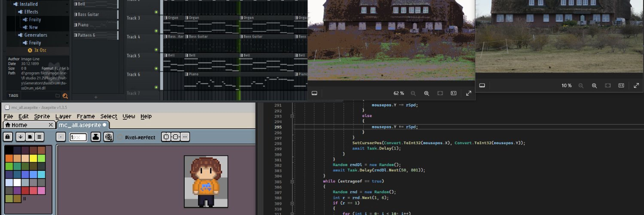Open Aseprite palette options hamburger button
The width and height of the screenshot is (644, 215).
click(x=39, y=137)
